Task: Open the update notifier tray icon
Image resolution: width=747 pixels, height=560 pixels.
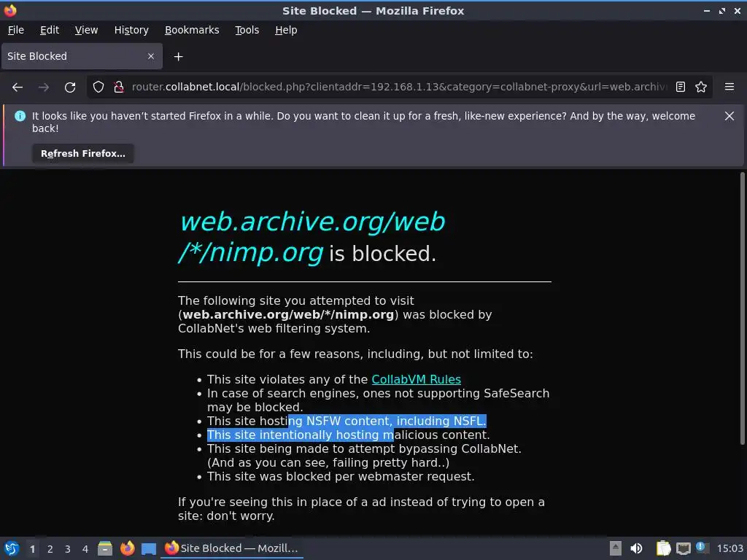Action: [x=701, y=548]
